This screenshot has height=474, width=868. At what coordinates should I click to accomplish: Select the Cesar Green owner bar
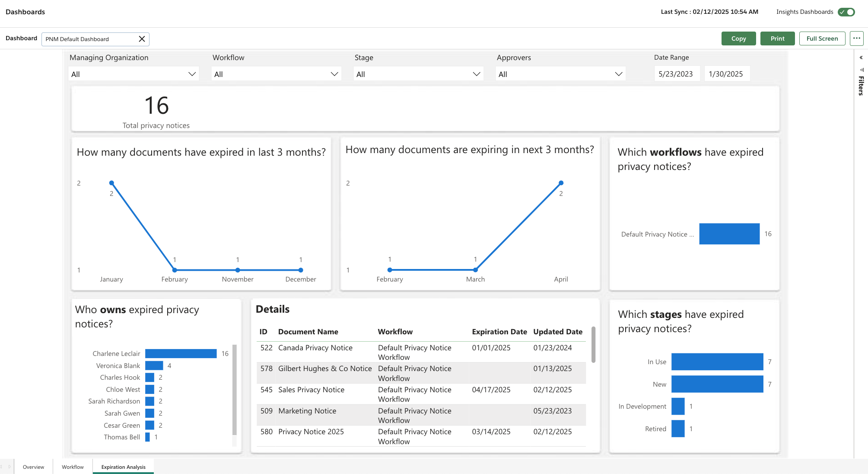(149, 425)
